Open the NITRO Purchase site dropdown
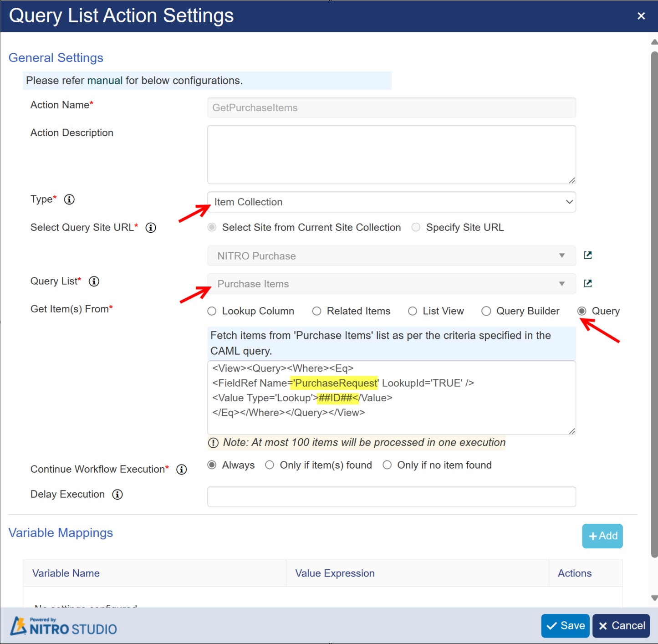 point(392,256)
